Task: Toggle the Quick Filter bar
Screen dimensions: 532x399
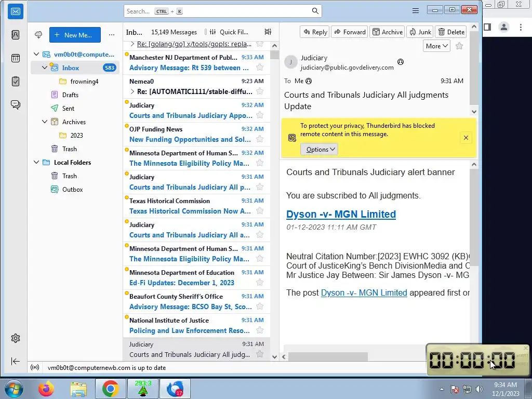Action: pos(229,32)
